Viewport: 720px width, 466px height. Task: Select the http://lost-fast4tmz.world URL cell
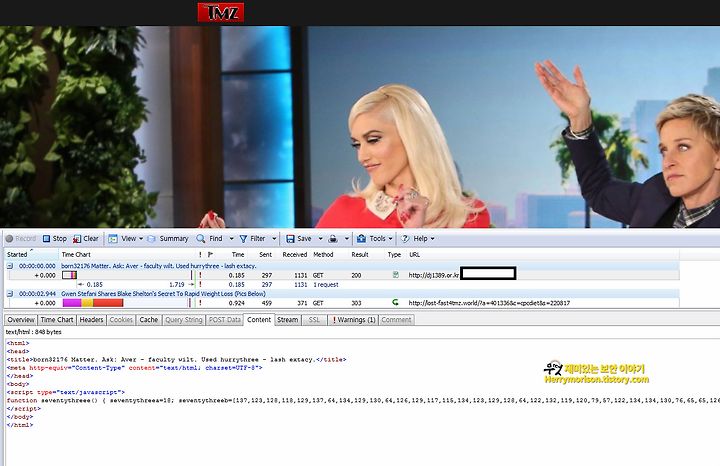pyautogui.click(x=489, y=303)
